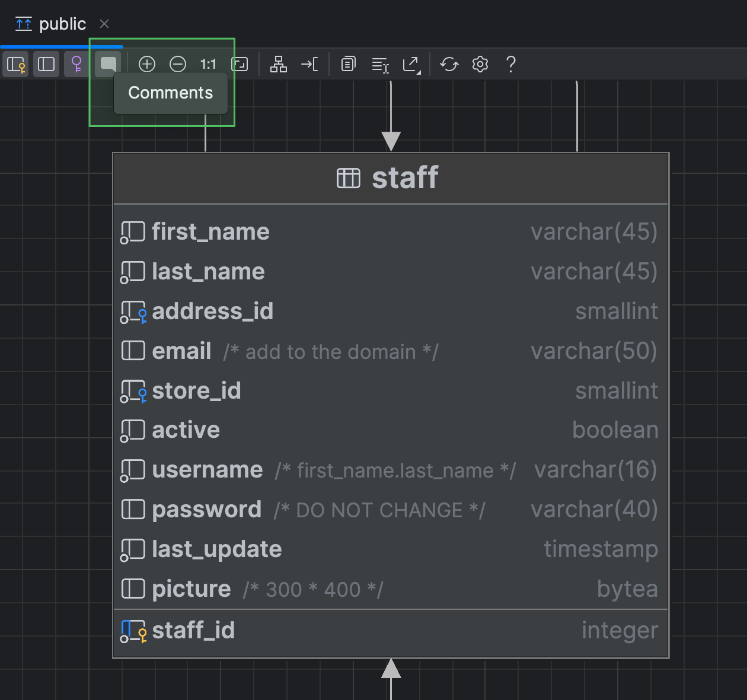Viewport: 747px width, 700px height.
Task: Zoom out of the diagram
Action: click(178, 64)
